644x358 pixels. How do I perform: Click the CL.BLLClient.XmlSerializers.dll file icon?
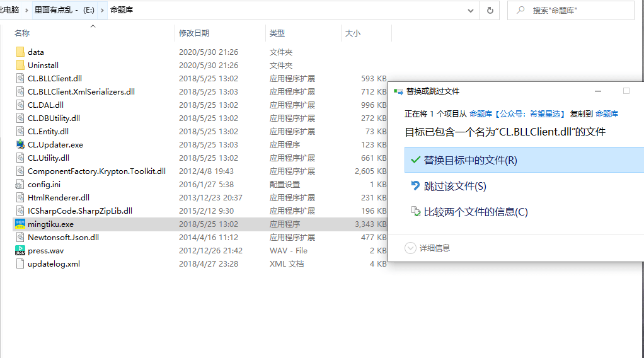(x=20, y=91)
